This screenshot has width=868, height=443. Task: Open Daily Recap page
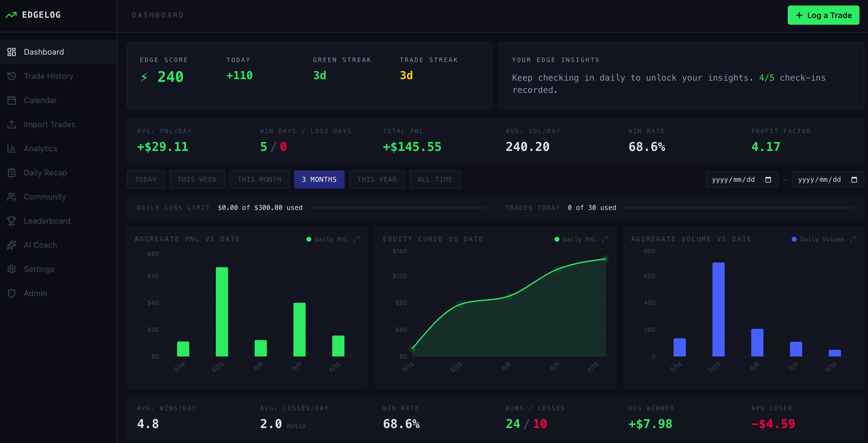pos(58,172)
